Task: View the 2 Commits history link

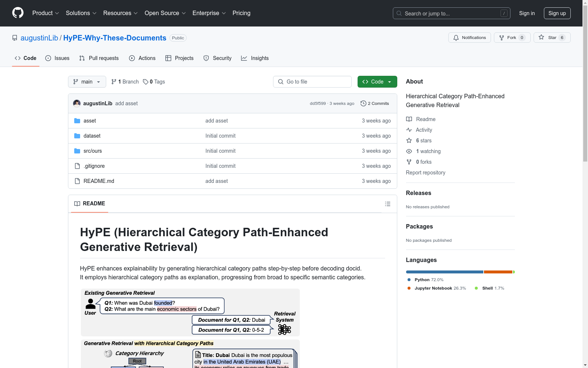Action: pos(375,103)
